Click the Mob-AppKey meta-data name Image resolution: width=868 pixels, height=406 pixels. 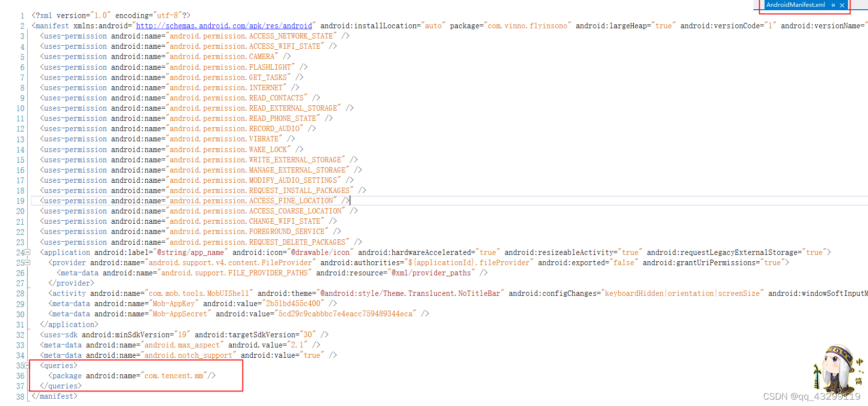tap(174, 303)
